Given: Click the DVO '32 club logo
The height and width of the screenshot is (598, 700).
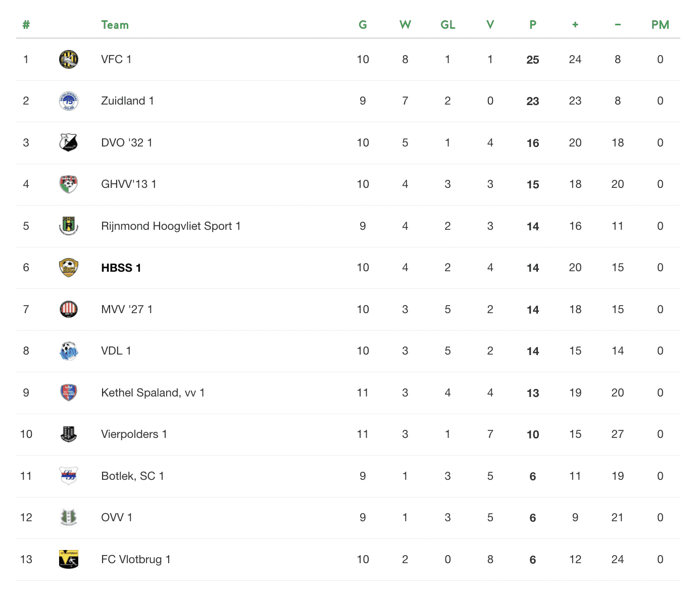Looking at the screenshot, I should 69,143.
